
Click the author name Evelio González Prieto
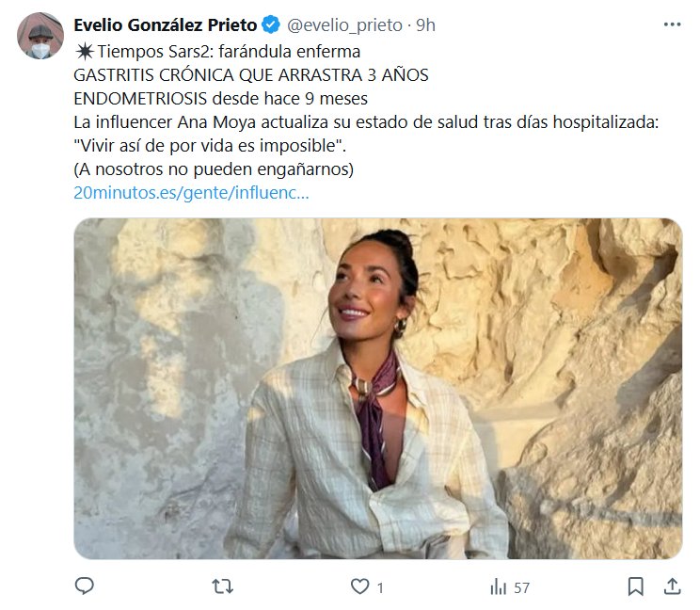click(165, 25)
